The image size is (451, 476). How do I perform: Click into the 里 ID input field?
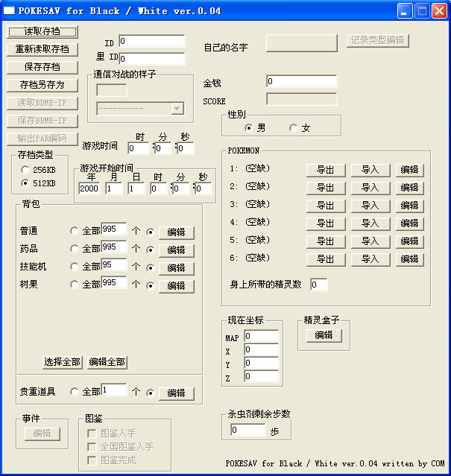click(x=151, y=59)
